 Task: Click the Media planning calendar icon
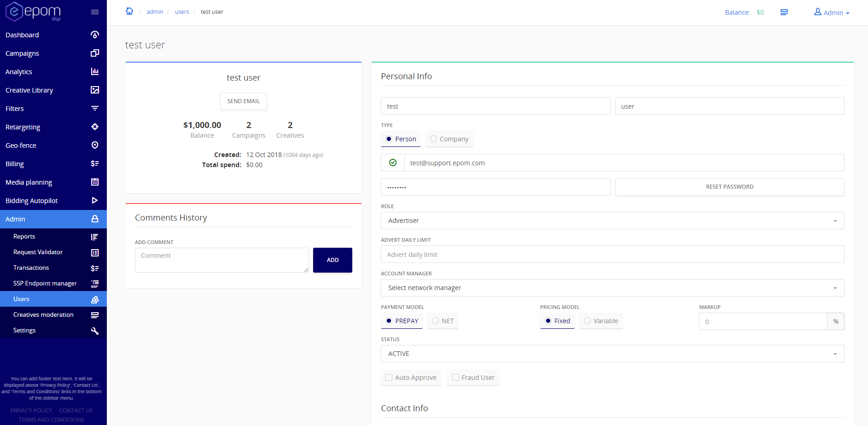click(x=95, y=182)
